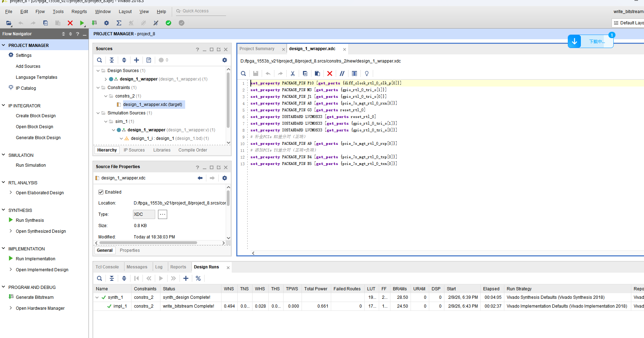This screenshot has width=644, height=338.
Task: Open the Reports menu
Action: (x=79, y=12)
